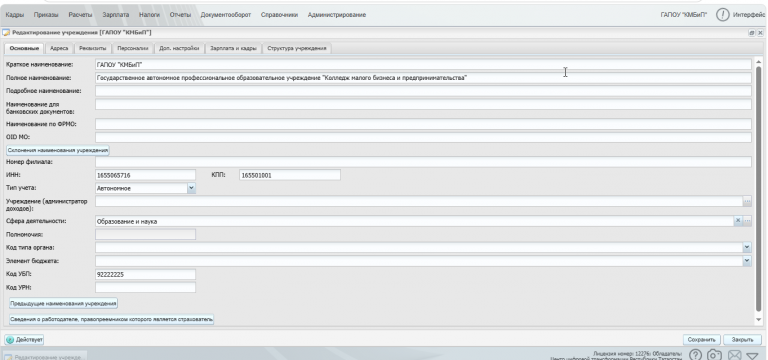Open lookup ellipsis for Сфера деятельности
This screenshot has height=360, width=768.
[x=747, y=221]
